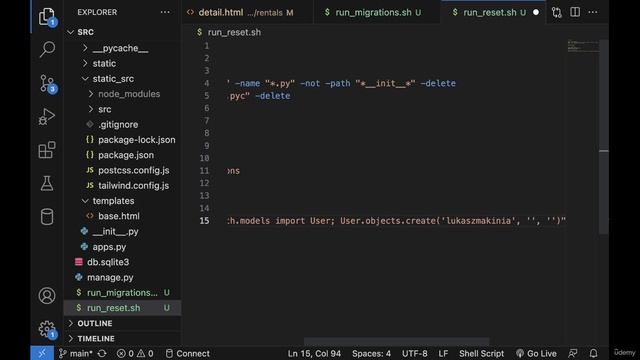640x360 pixels.
Task: Click the editor vertical scrollbar
Action: point(604,137)
